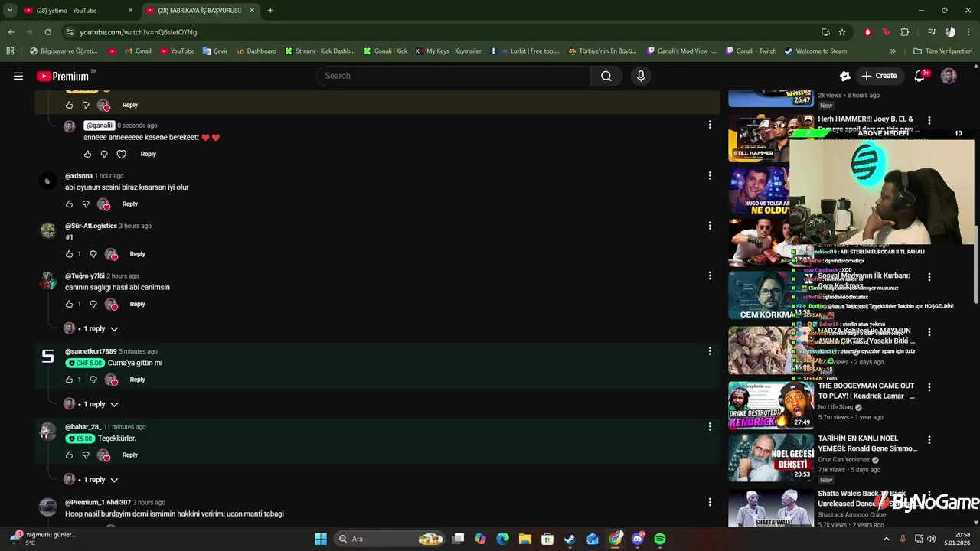Open the Chrome apps grid in the bookmarks bar
This screenshot has height=551, width=980.
pyautogui.click(x=10, y=51)
